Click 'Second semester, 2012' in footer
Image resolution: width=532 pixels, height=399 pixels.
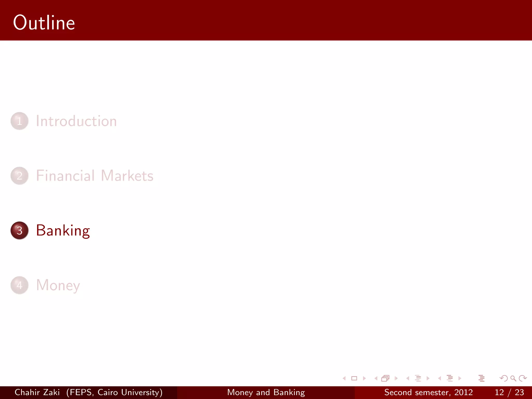[x=429, y=392]
